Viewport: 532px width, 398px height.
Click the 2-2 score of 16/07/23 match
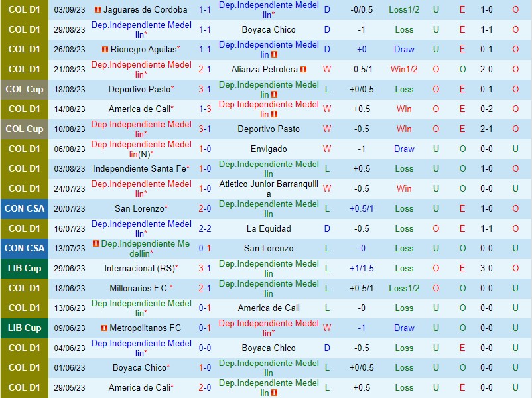pos(204,229)
